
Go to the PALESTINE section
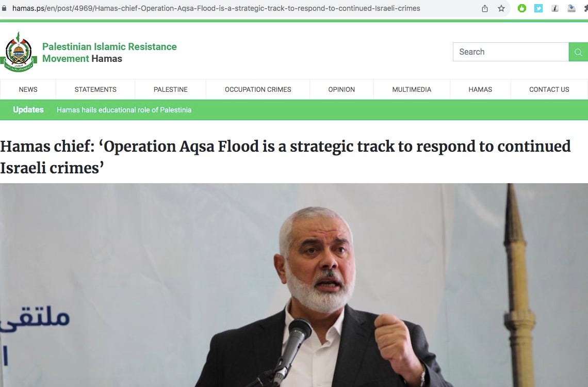click(171, 90)
